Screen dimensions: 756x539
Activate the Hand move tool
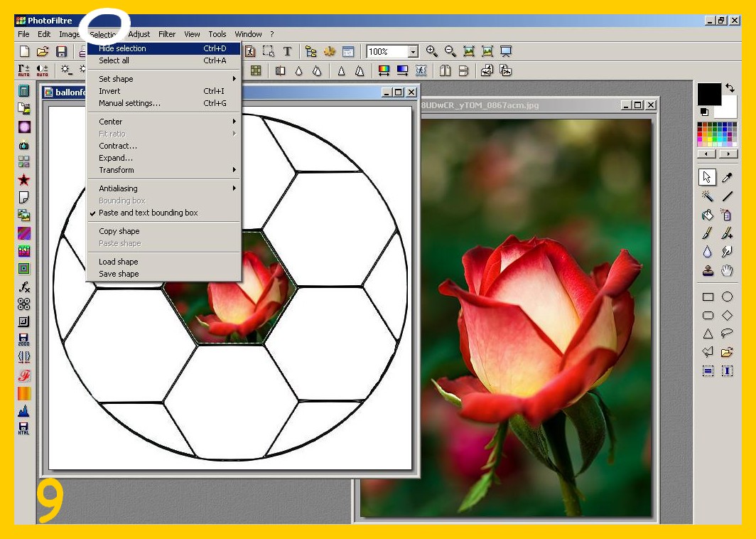[x=727, y=271]
